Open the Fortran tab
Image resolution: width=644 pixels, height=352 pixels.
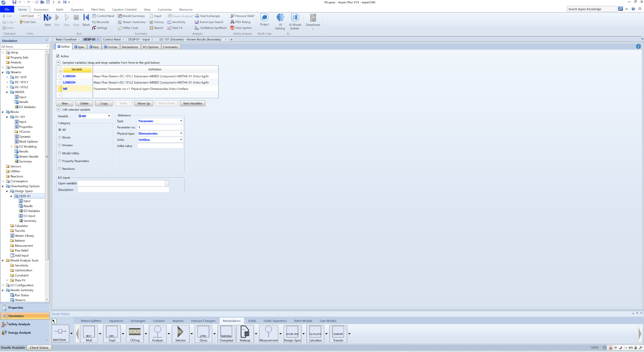click(110, 47)
